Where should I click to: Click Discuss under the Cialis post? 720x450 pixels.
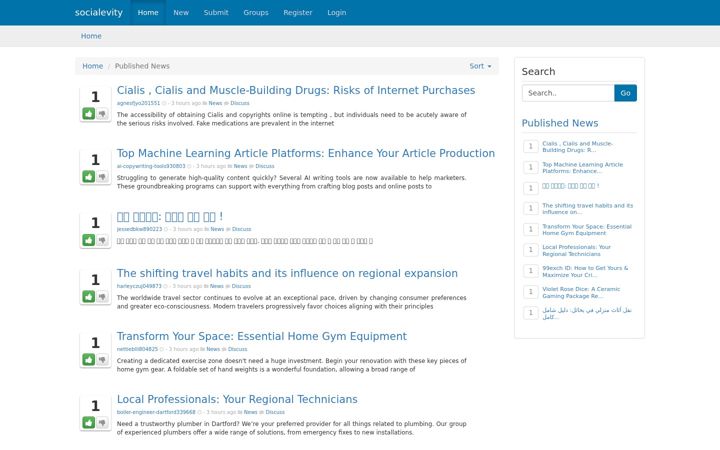pyautogui.click(x=240, y=103)
